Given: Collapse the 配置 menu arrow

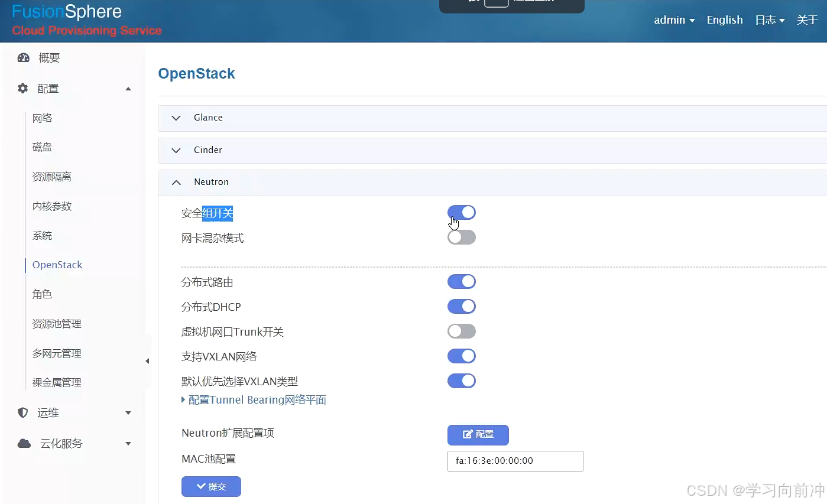Looking at the screenshot, I should point(128,89).
